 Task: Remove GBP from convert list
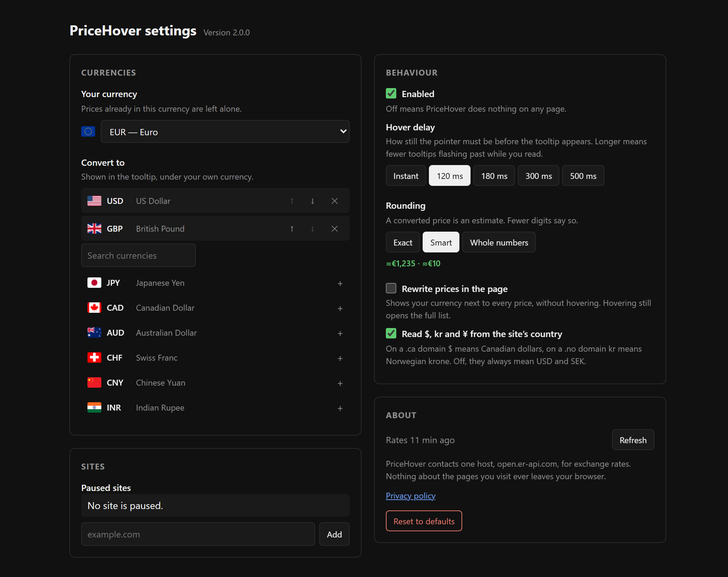335,229
